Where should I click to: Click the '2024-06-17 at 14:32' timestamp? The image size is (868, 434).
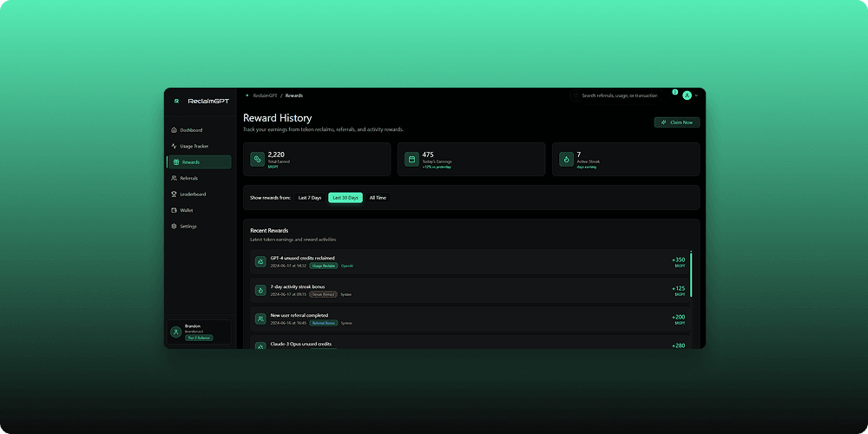point(288,266)
